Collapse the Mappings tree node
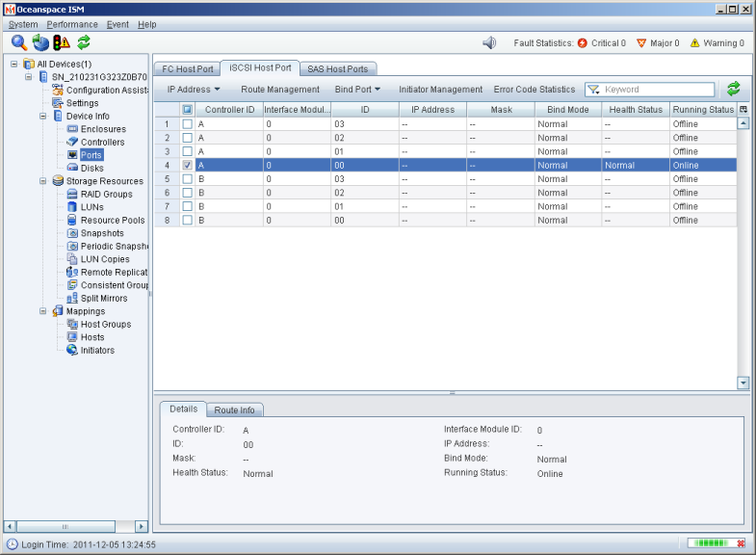Viewport: 756px width, 555px height. click(43, 311)
